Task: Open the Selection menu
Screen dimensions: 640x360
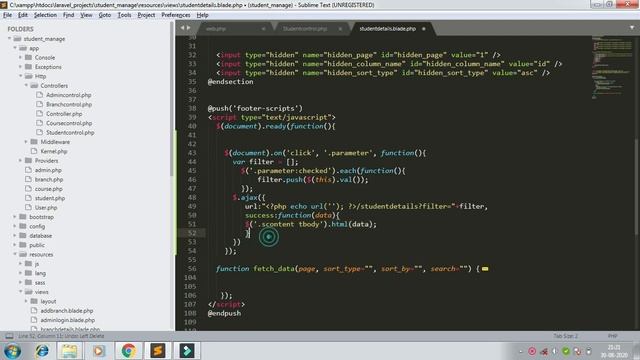Action: coord(45,15)
